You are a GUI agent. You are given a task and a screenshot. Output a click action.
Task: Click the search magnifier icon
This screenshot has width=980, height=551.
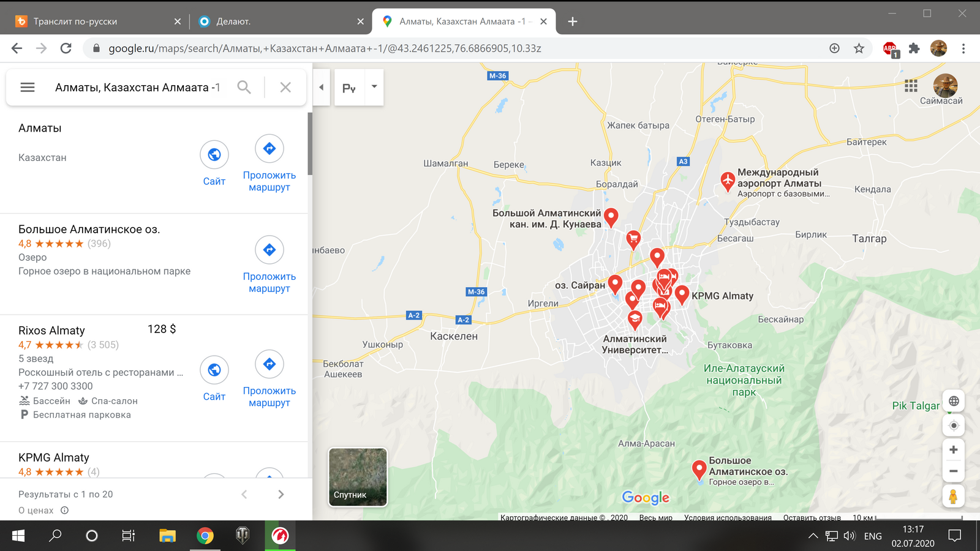pyautogui.click(x=244, y=88)
